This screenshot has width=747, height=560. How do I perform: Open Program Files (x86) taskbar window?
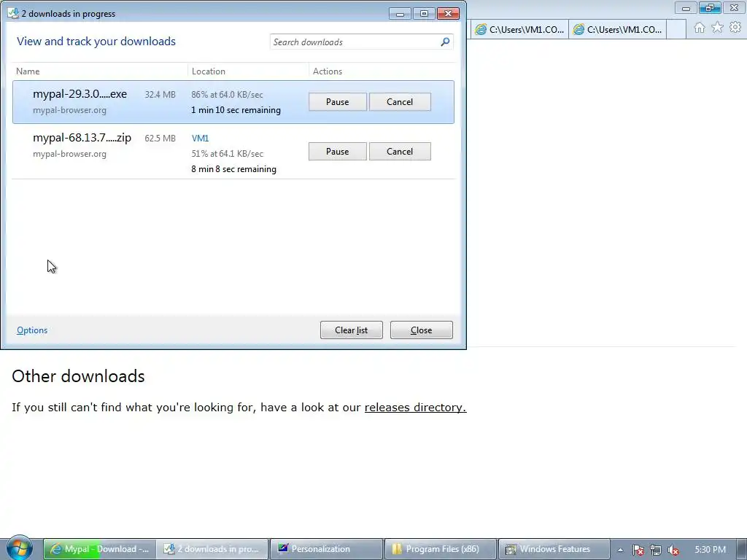point(440,549)
